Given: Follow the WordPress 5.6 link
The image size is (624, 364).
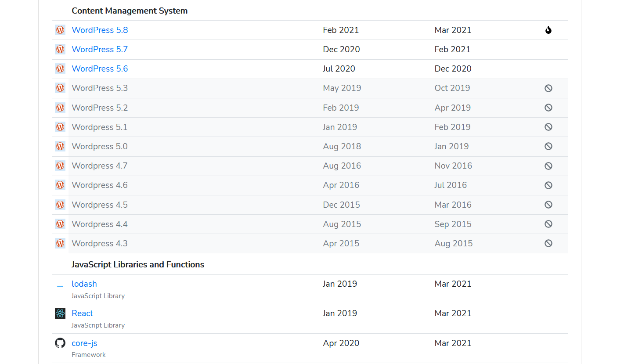Looking at the screenshot, I should click(x=100, y=68).
